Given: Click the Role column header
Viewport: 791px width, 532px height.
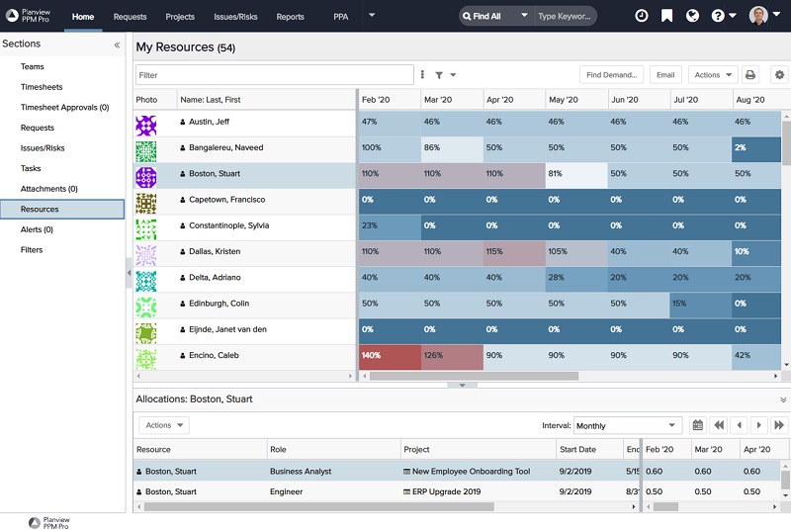Looking at the screenshot, I should 333,449.
